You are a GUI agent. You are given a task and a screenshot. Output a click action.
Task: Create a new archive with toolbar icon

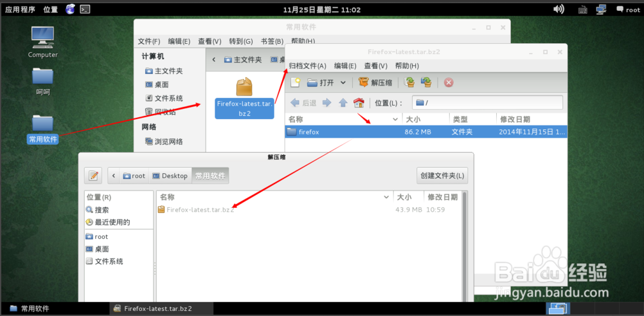(295, 82)
